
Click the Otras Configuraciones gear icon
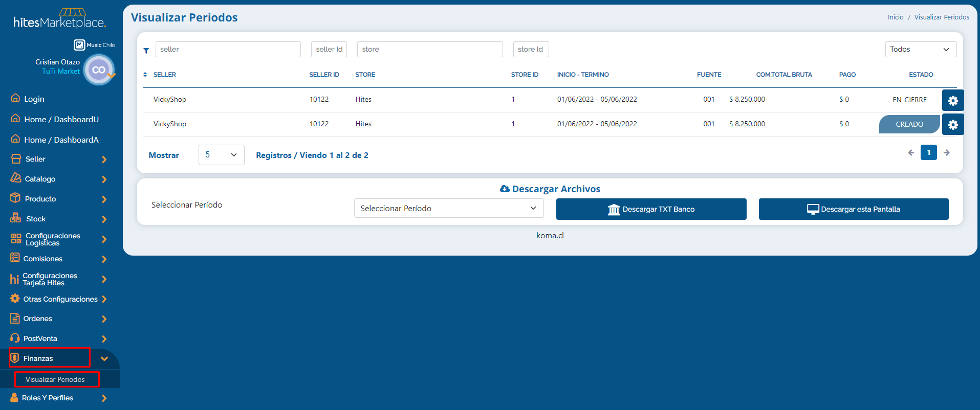click(x=15, y=299)
